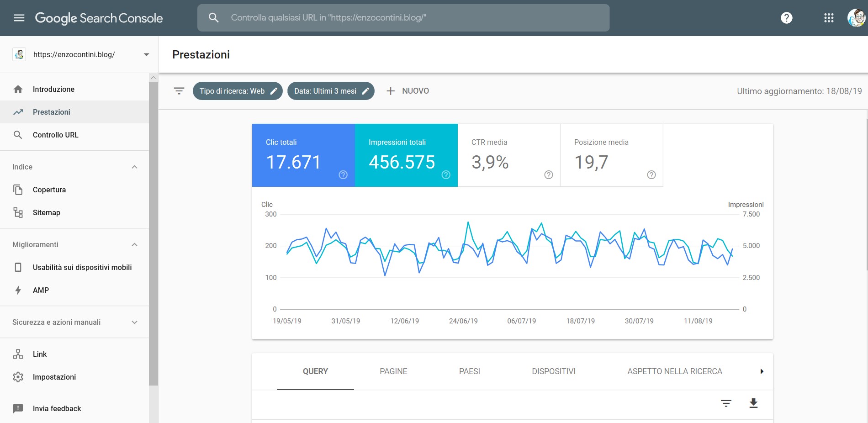Enable the CTR media metric card
The image size is (868, 423).
click(508, 155)
